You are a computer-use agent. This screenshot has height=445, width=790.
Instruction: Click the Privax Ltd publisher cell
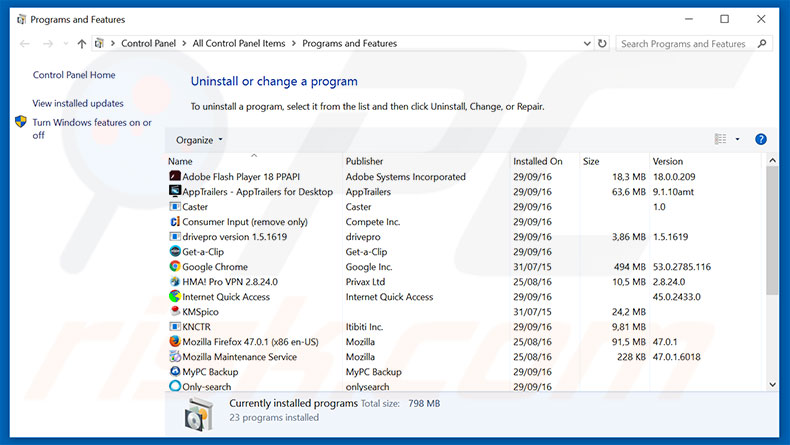click(x=365, y=282)
